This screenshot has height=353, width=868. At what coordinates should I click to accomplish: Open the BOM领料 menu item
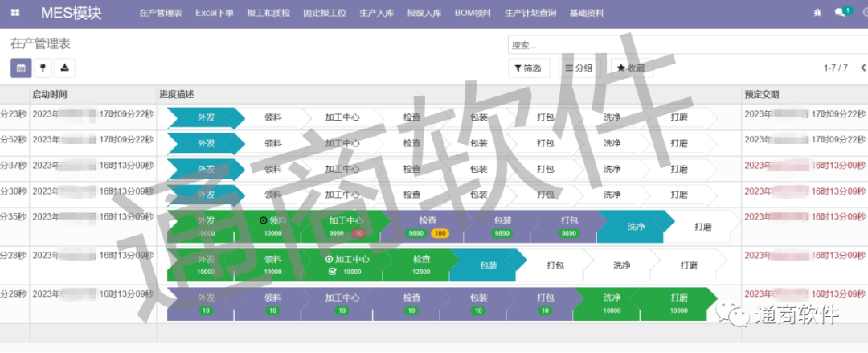pos(473,13)
